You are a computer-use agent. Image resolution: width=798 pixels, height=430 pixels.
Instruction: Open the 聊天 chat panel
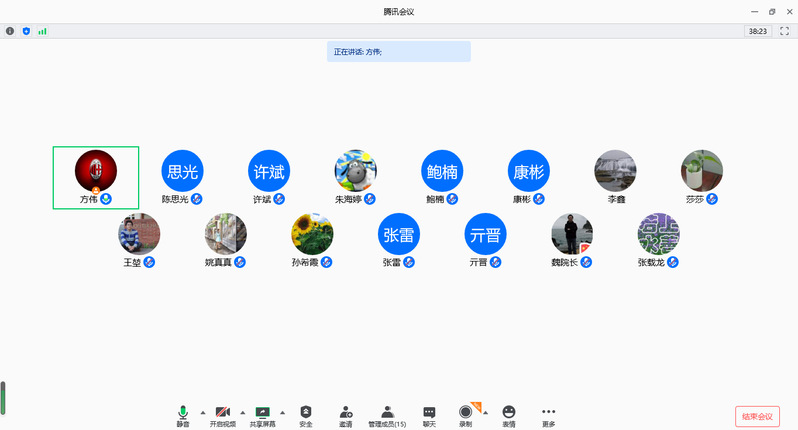[429, 414]
